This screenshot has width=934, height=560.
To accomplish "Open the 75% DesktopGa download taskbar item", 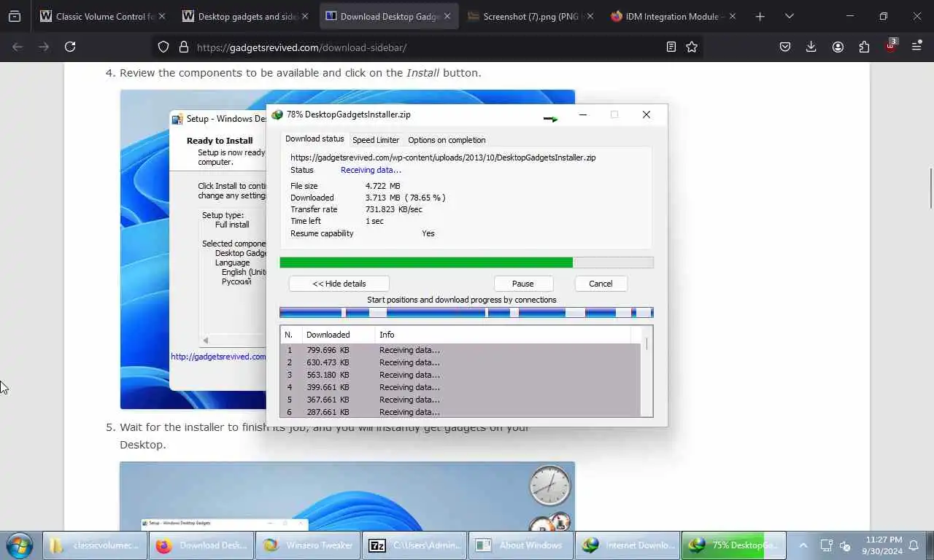I will click(x=734, y=545).
